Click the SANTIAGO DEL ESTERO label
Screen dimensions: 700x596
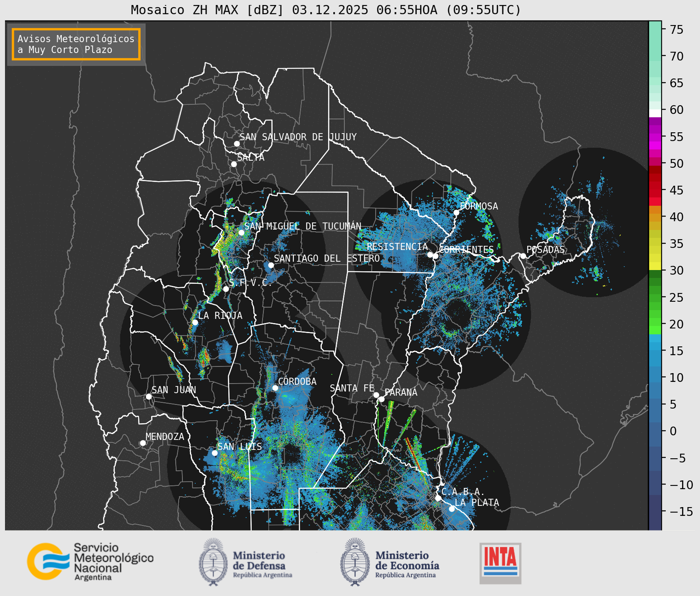pos(327,258)
